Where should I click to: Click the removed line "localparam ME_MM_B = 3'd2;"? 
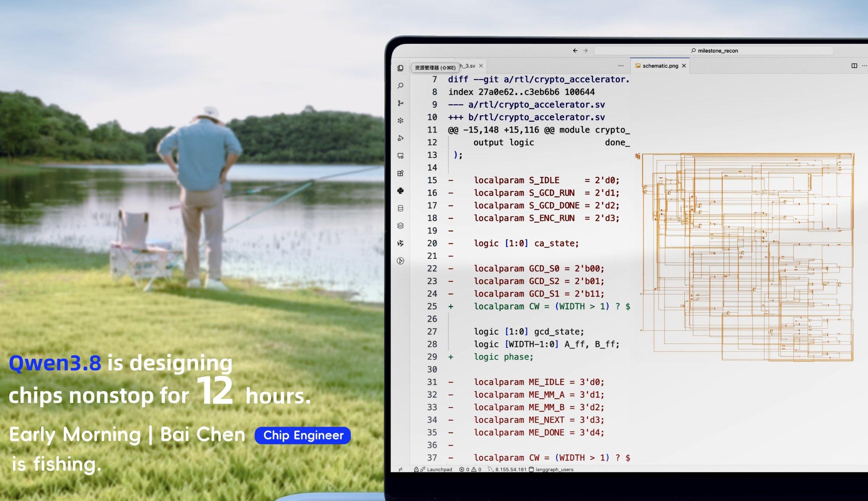click(539, 408)
